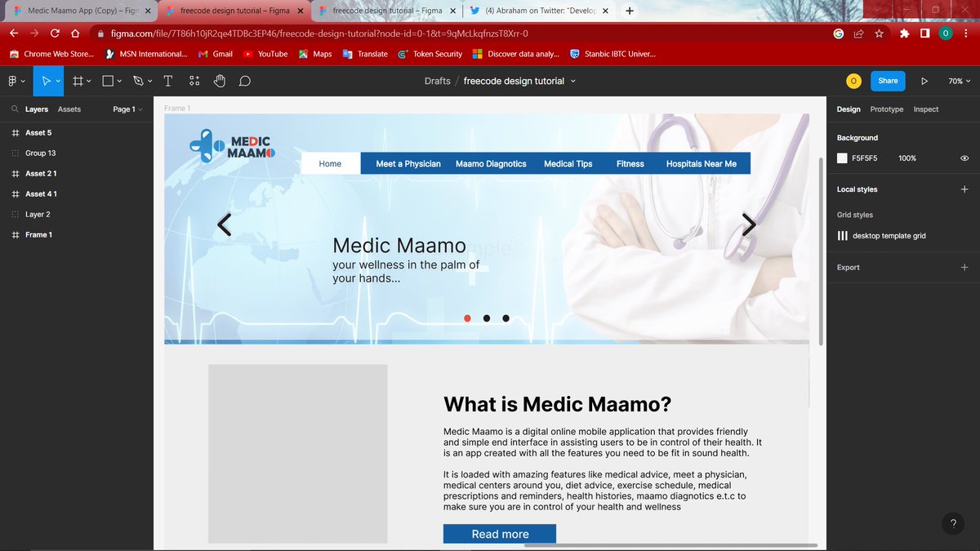Click Meet a Physician nav item
The width and height of the screenshot is (980, 551).
coord(408,163)
